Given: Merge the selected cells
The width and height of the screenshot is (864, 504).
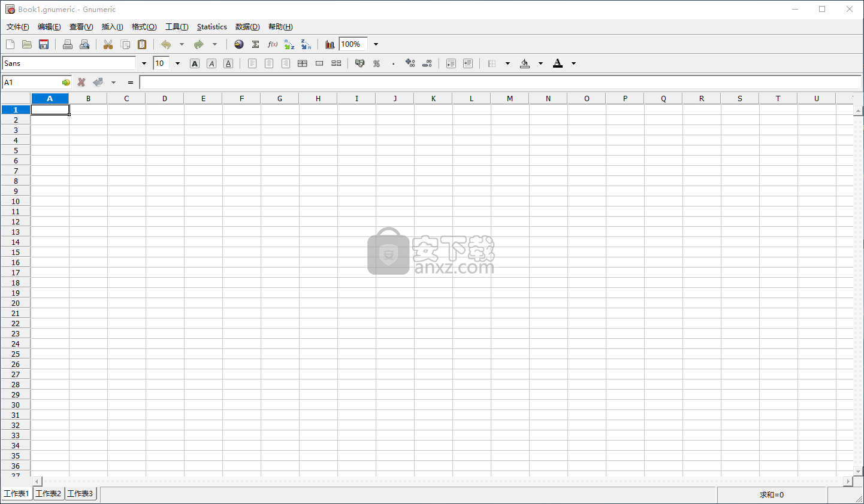Looking at the screenshot, I should (x=319, y=63).
